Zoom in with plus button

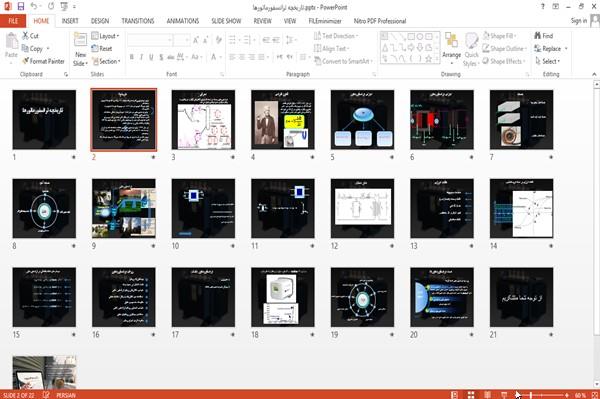point(567,395)
